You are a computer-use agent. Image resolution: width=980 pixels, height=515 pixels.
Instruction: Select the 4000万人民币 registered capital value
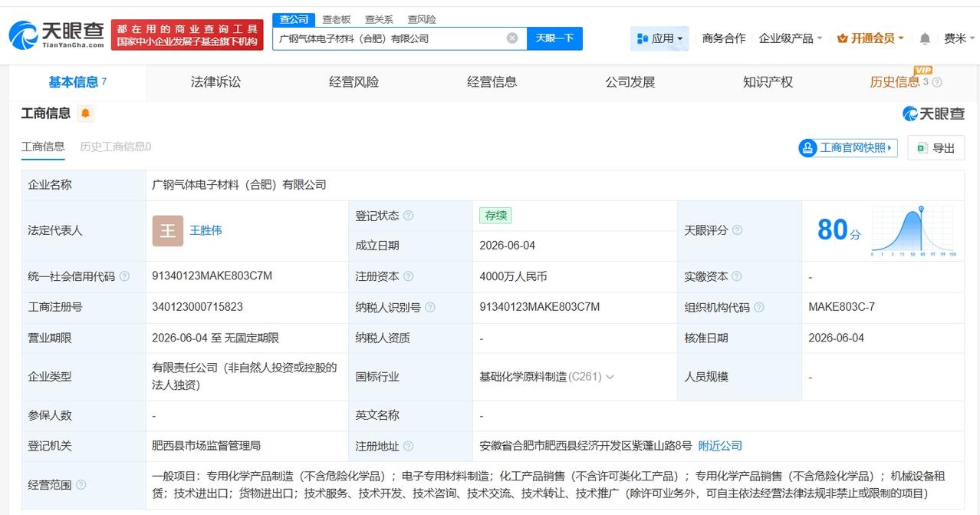coord(513,276)
